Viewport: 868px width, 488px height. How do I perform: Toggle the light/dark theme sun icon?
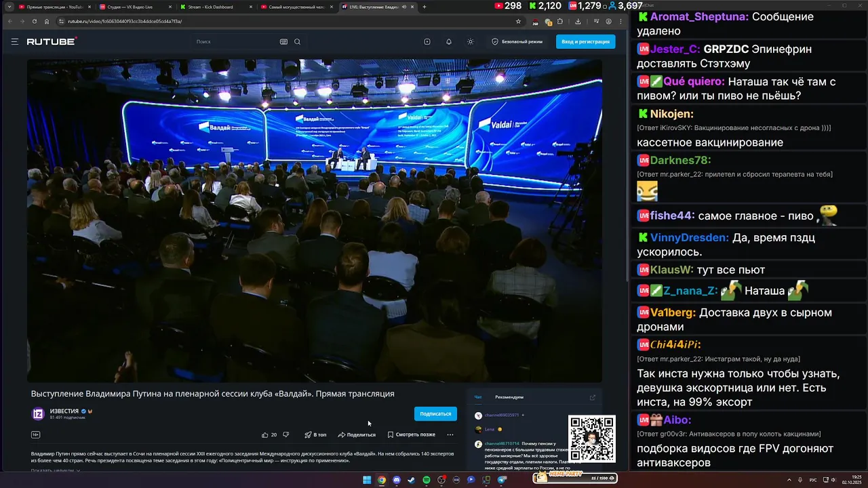471,41
